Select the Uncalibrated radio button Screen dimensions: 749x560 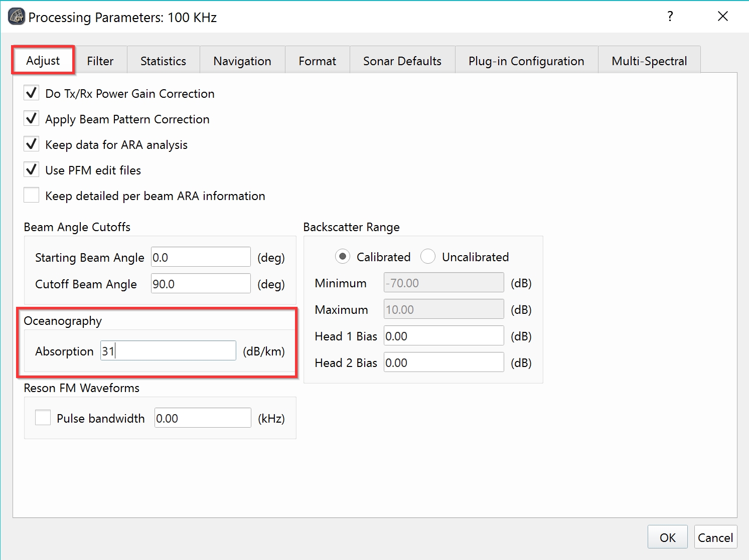(428, 257)
